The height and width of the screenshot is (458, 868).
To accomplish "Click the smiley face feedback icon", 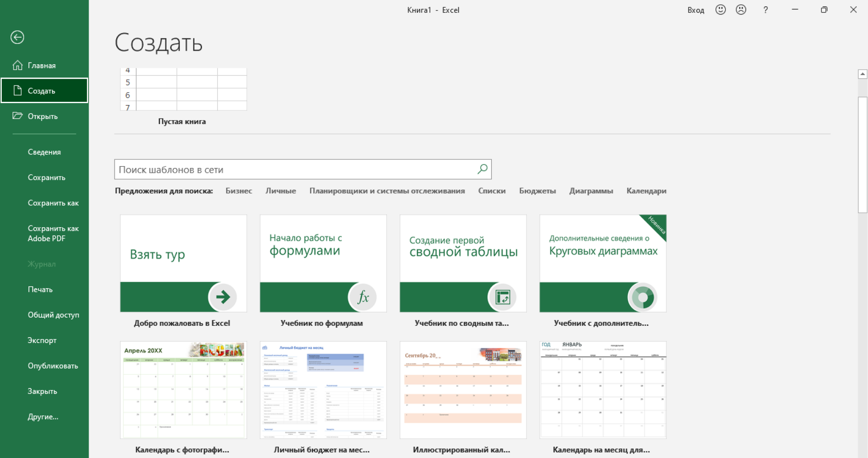I will [721, 10].
